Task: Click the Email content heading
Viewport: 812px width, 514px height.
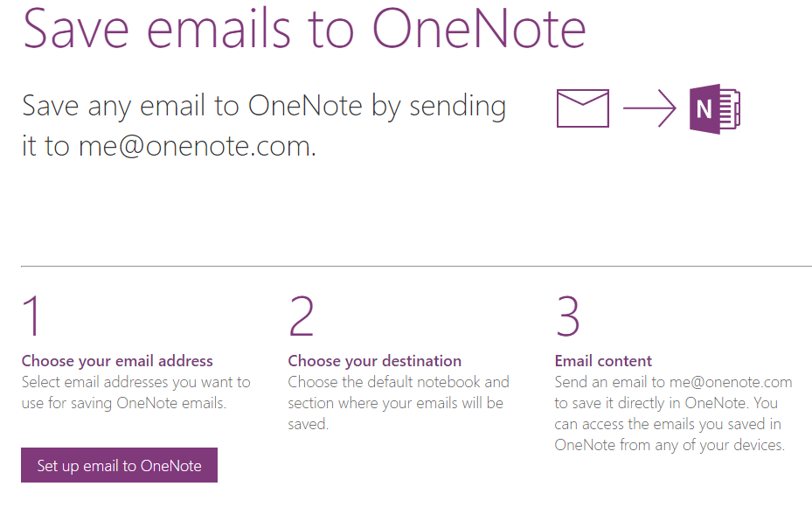Action: (603, 360)
